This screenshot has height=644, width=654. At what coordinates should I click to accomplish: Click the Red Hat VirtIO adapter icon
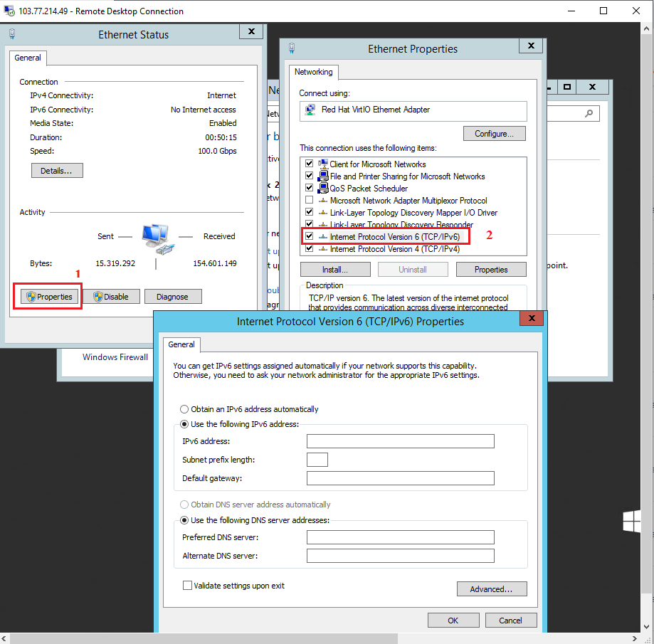(310, 110)
